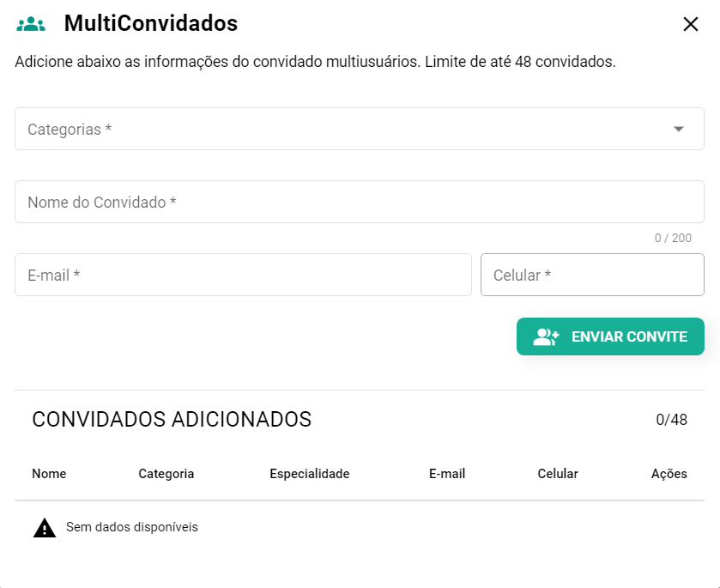Click the warning triangle icon

click(45, 527)
